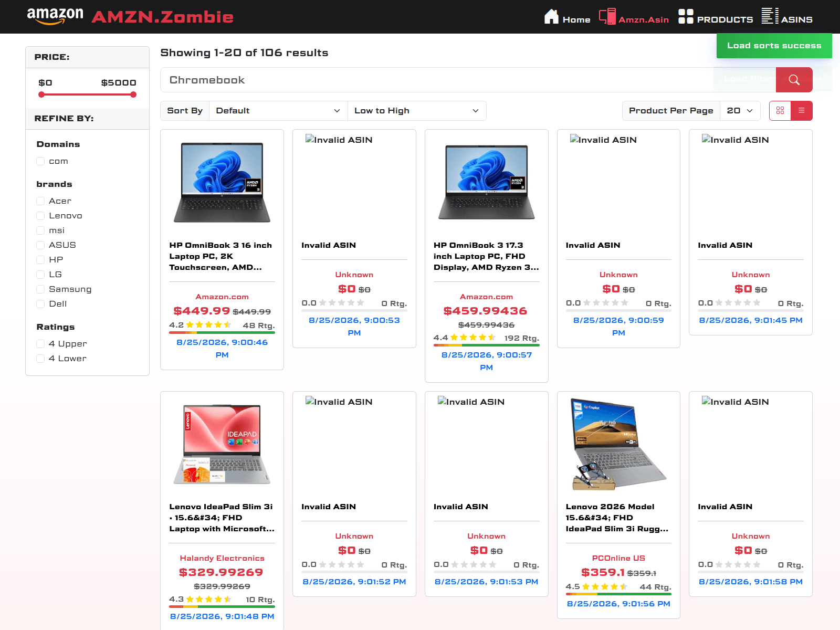Open the Low to High order dropdown

click(x=417, y=111)
